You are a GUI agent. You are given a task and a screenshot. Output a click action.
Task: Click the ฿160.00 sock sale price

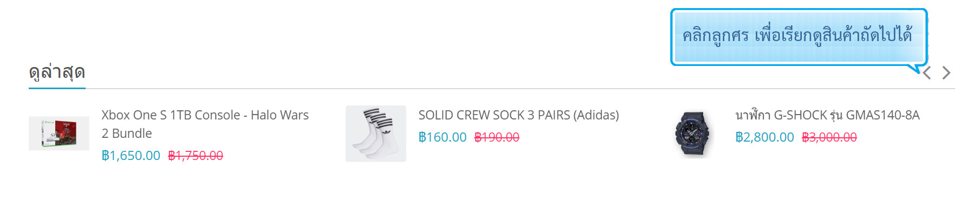pos(442,137)
